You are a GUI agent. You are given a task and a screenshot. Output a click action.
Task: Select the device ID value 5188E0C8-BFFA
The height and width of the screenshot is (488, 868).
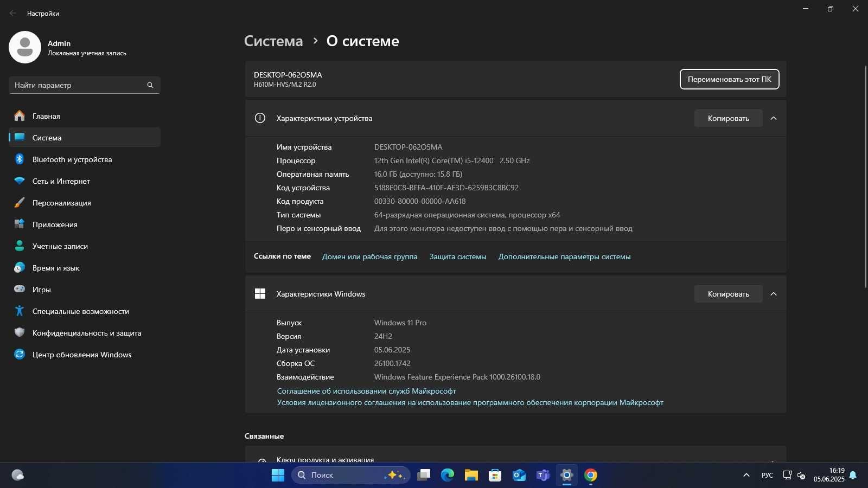point(446,188)
